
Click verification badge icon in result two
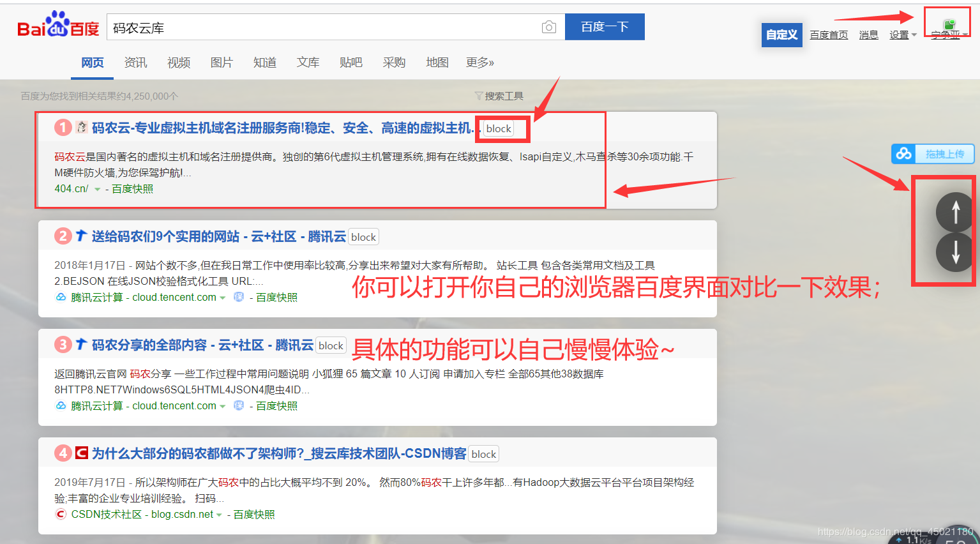click(239, 298)
